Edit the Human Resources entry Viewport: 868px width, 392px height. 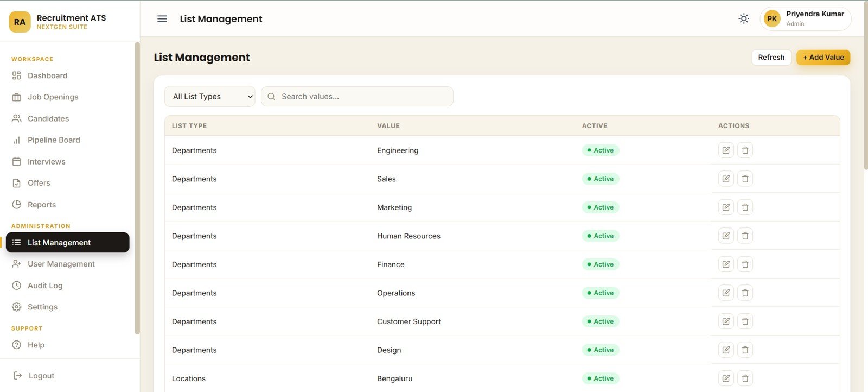point(726,236)
